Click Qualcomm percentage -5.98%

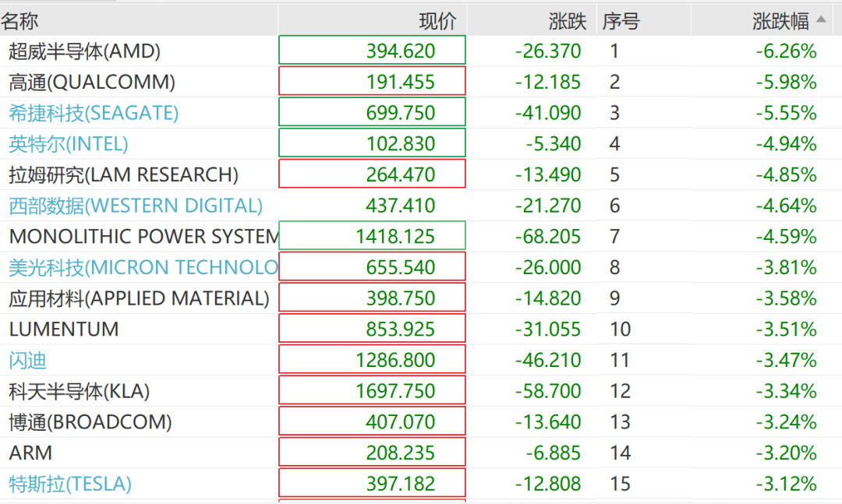click(786, 82)
